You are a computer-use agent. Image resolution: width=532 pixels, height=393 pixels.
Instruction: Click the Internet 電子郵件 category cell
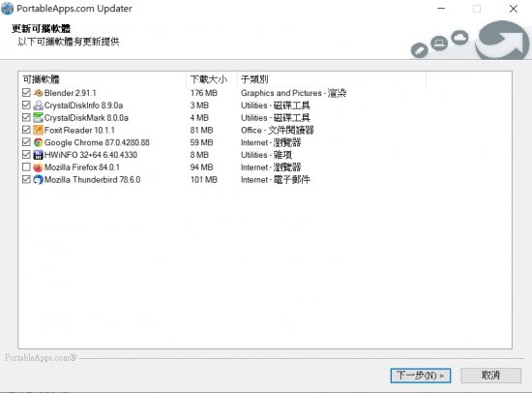coord(275,180)
